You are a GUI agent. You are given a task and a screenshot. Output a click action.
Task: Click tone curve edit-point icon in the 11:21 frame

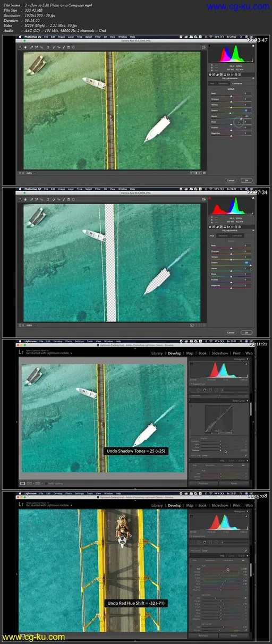point(245,455)
